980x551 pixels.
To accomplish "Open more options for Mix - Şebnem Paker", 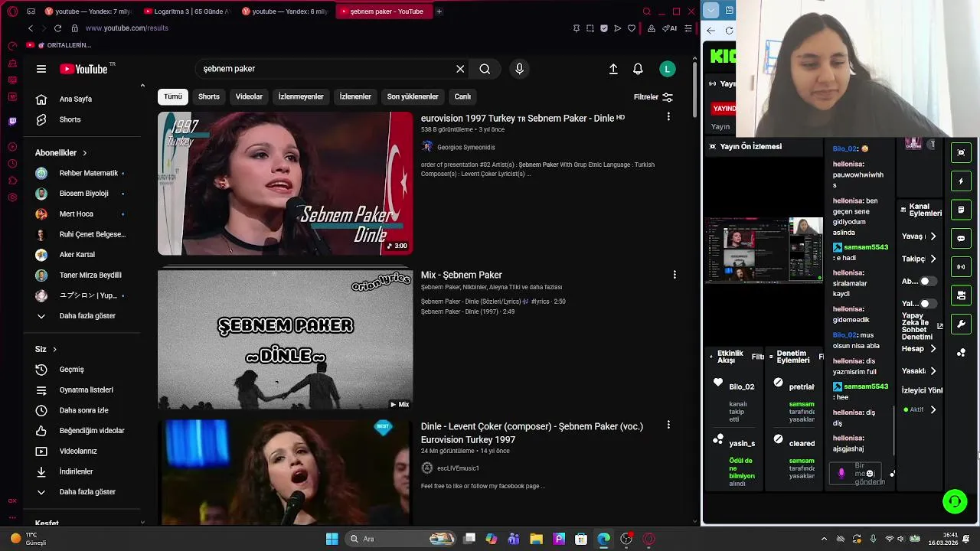I will [x=675, y=275].
